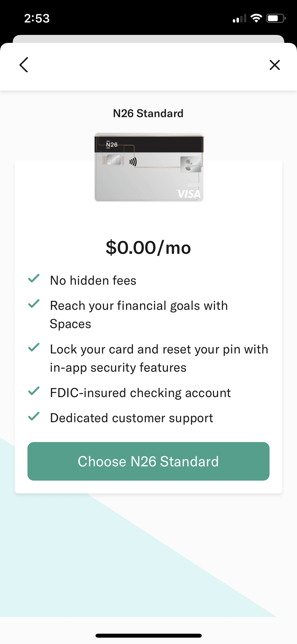297x644 pixels.
Task: Tap checkmark beside Lock your card
Action: pyautogui.click(x=34, y=347)
